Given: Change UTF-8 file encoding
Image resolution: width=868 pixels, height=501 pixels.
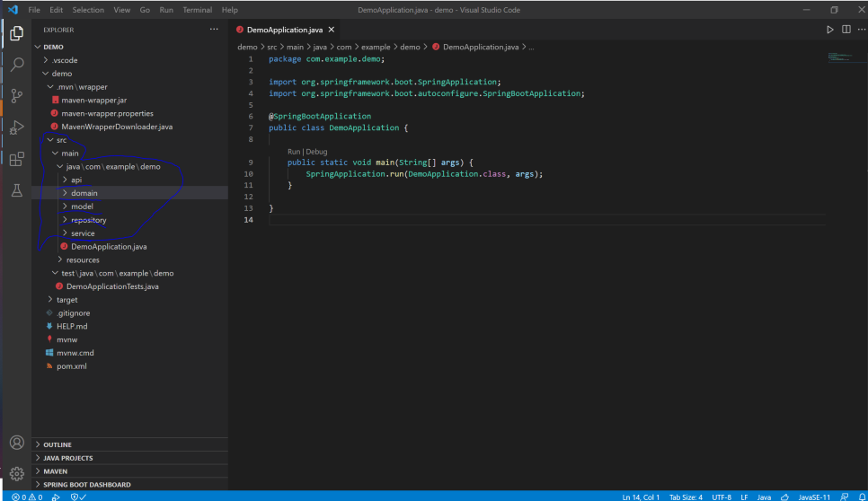Looking at the screenshot, I should (x=722, y=497).
